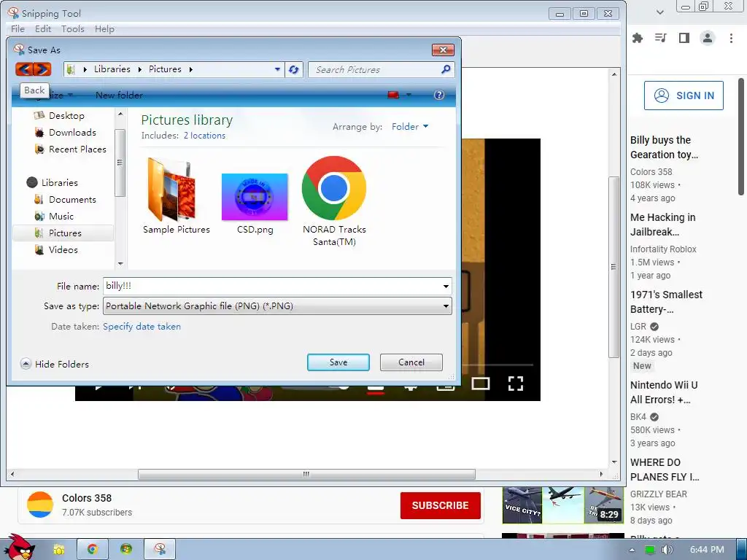The height and width of the screenshot is (560, 747).
Task: Open 'Billy buys the Gearation toy' video
Action: pyautogui.click(x=664, y=147)
